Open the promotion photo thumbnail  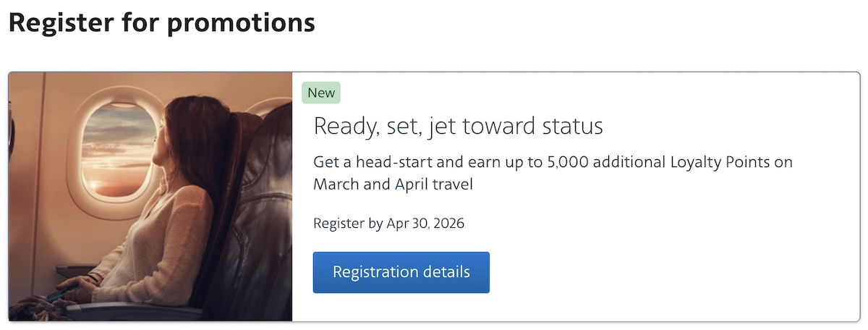150,196
